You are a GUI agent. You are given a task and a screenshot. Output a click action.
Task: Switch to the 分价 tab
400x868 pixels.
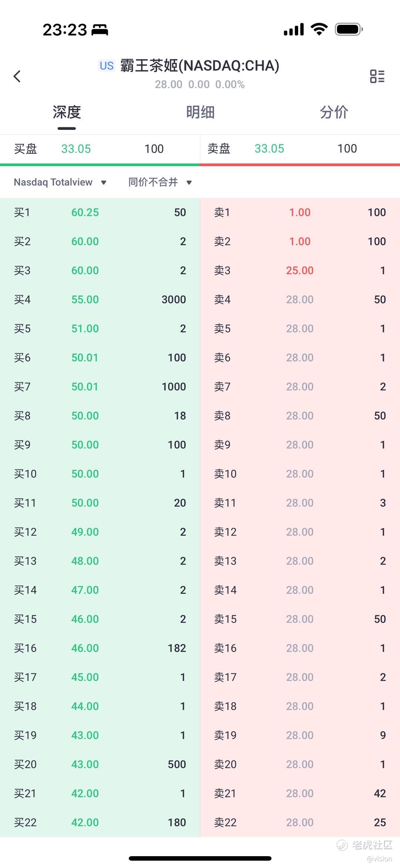pos(334,112)
